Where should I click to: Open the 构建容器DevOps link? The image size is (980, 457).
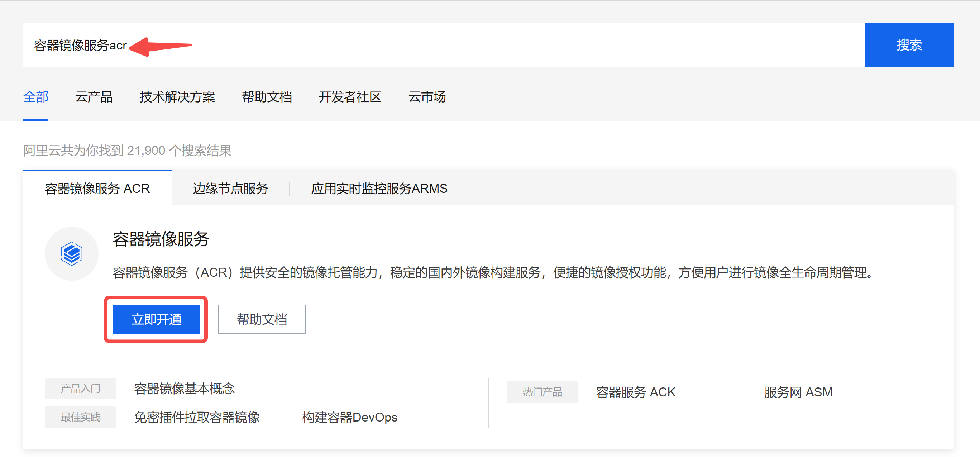coord(350,418)
